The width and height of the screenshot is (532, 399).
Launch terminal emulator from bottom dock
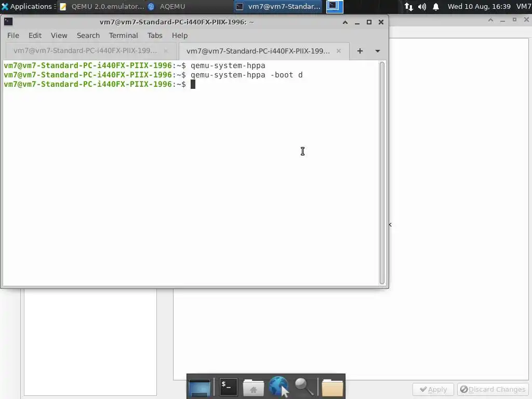pyautogui.click(x=228, y=387)
